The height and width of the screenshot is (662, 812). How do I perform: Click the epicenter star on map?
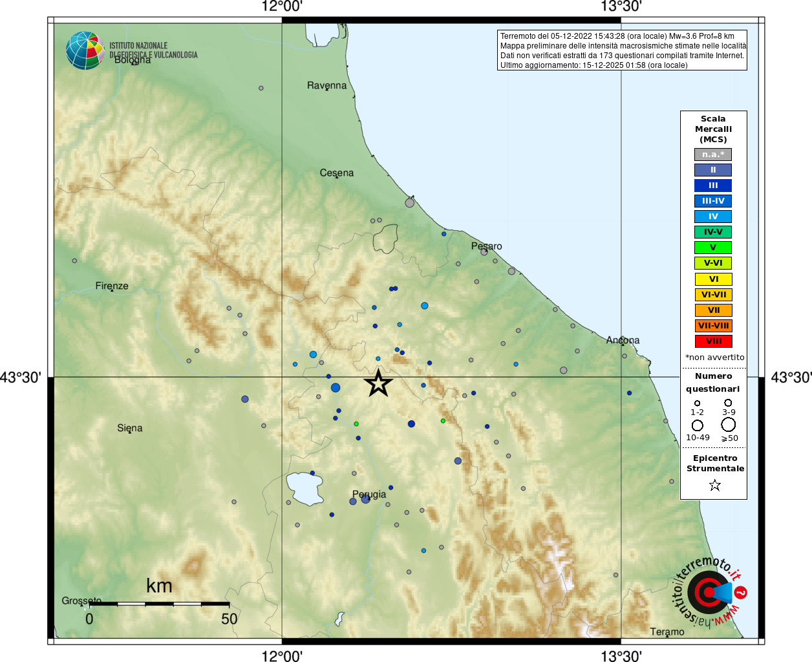tap(378, 383)
